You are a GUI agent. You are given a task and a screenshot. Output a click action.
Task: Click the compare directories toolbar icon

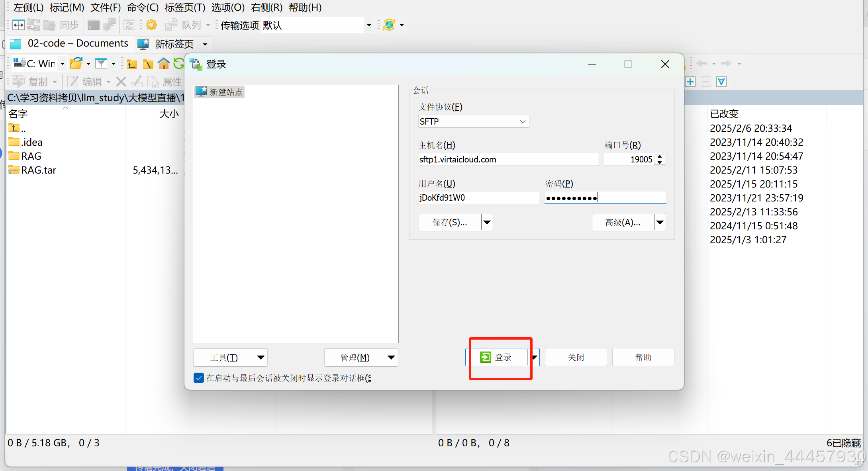tap(18, 25)
